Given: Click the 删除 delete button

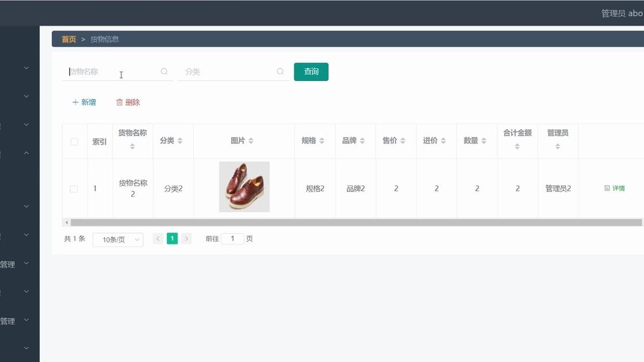Looking at the screenshot, I should pyautogui.click(x=128, y=102).
